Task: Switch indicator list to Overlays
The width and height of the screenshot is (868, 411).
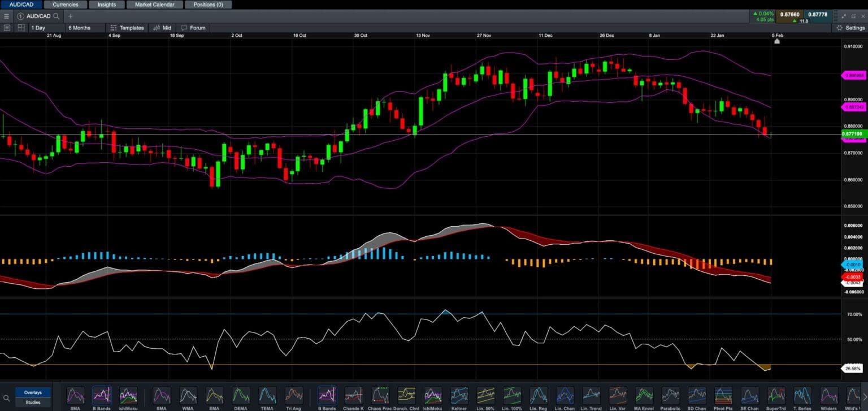Action: pos(33,392)
